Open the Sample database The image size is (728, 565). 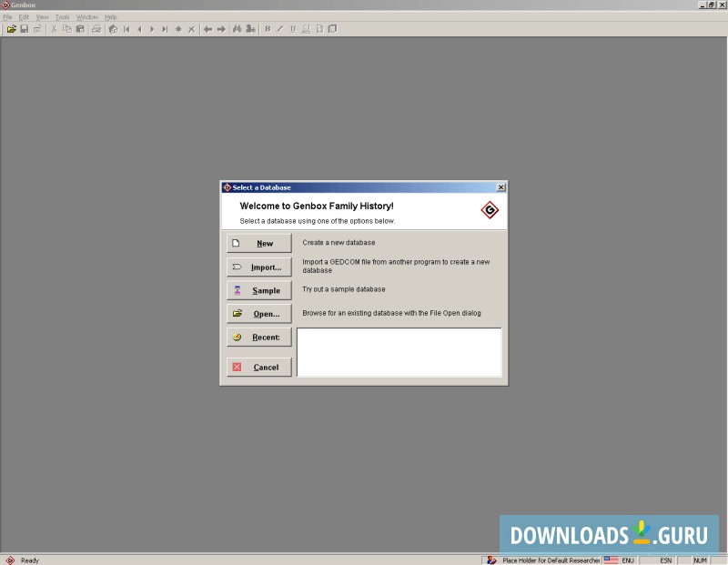[x=258, y=289]
